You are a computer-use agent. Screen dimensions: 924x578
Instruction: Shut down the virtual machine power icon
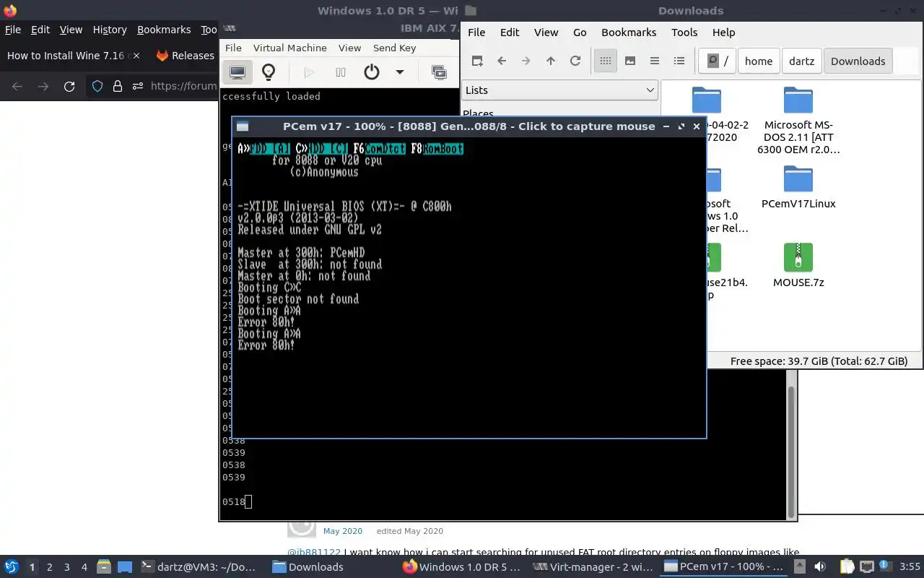372,72
